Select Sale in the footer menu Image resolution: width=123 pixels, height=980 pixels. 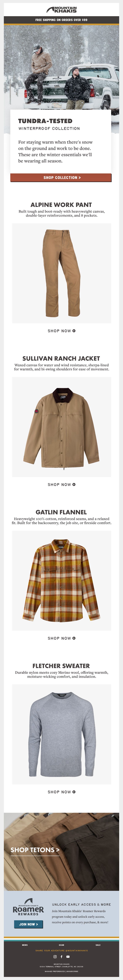point(98,945)
